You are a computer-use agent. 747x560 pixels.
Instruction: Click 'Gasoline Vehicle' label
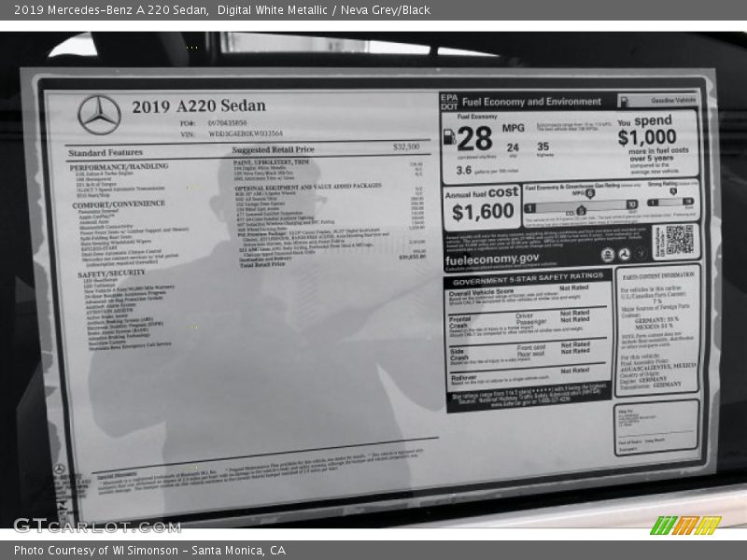(x=673, y=101)
